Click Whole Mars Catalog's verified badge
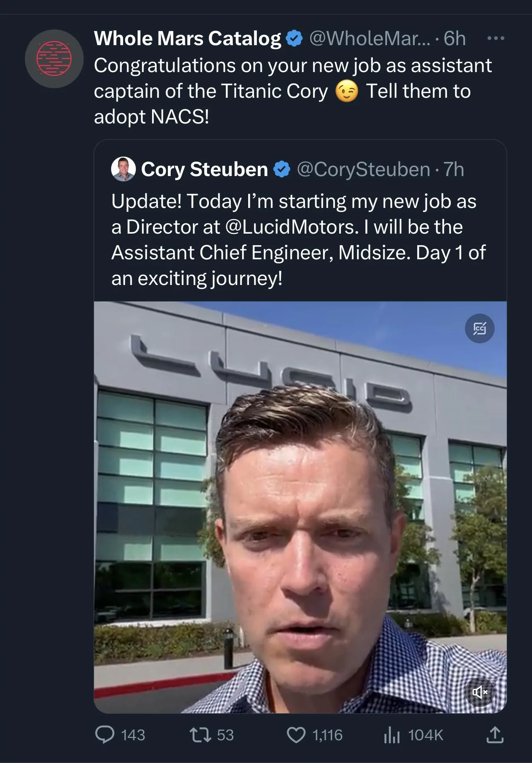 click(294, 38)
